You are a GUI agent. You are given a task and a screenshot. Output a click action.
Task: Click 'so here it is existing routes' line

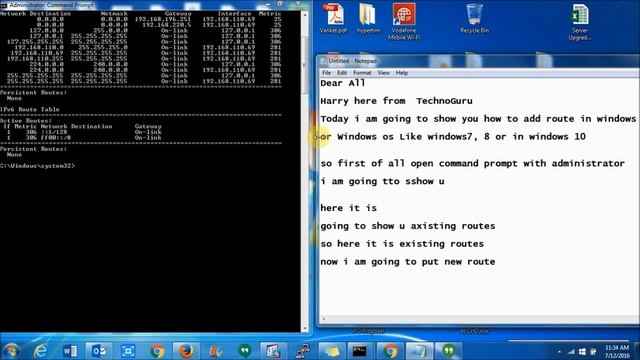402,244
